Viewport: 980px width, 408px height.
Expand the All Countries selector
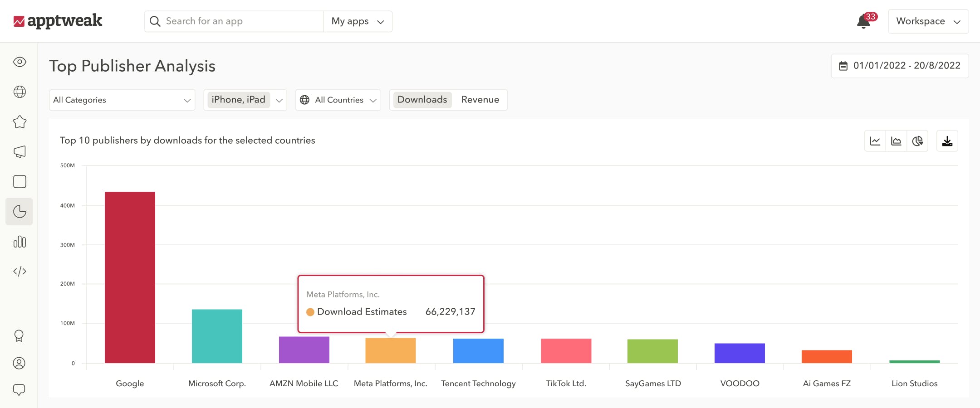(338, 100)
